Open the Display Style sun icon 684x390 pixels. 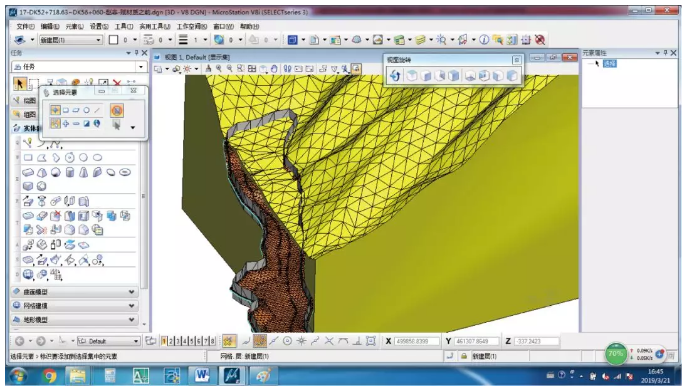187,68
